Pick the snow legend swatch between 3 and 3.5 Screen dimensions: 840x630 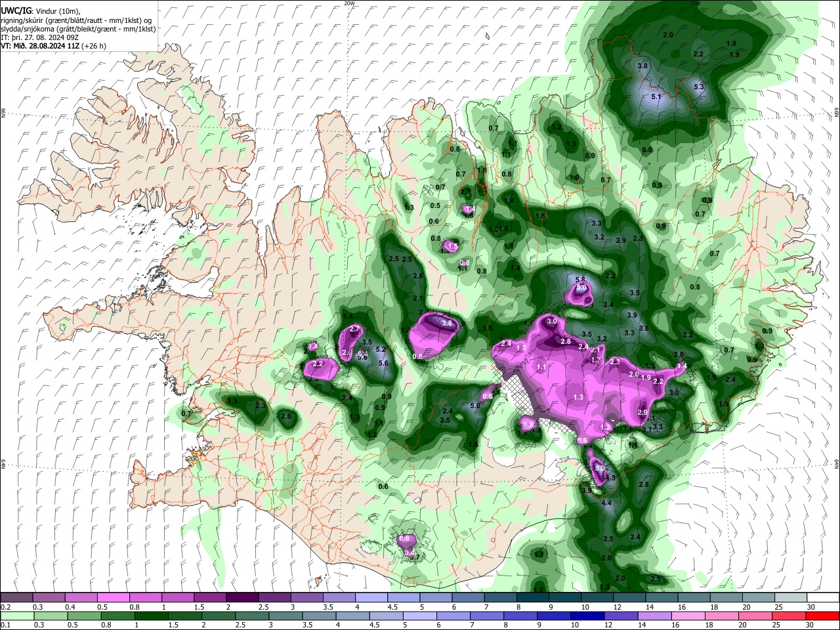click(306, 598)
